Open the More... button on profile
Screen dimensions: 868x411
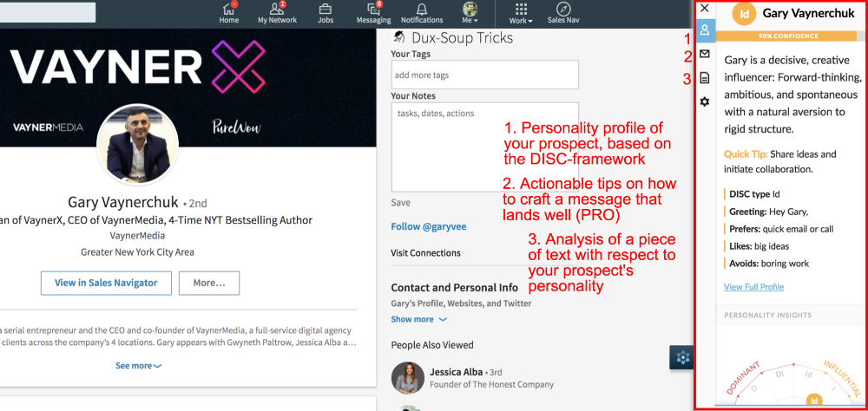209,283
